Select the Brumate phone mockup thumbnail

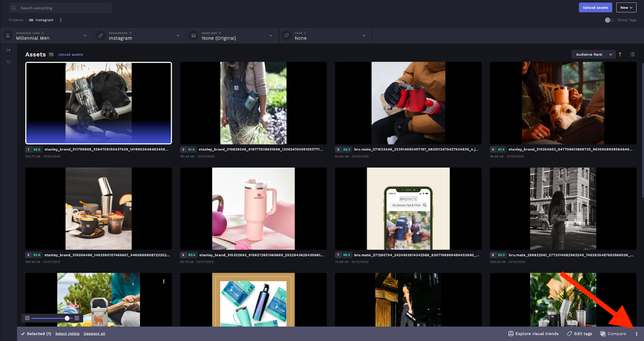point(408,209)
